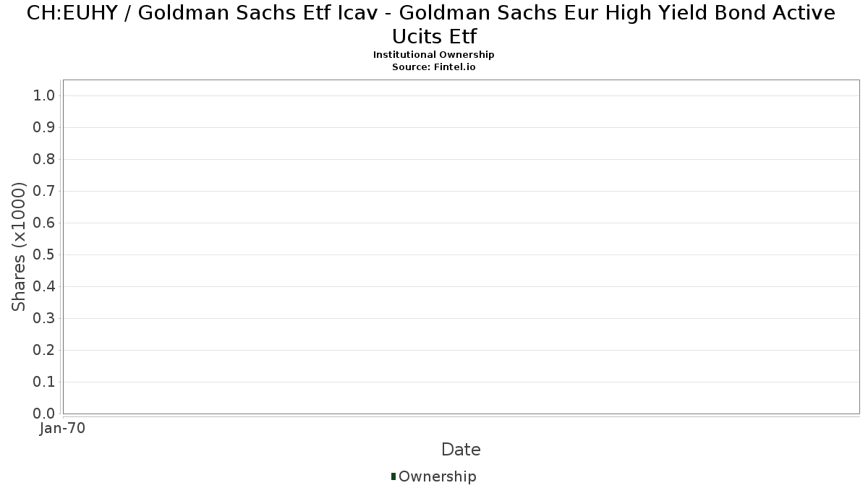Click the Shares (x1000) axis title
The image size is (868, 488).
coord(20,247)
